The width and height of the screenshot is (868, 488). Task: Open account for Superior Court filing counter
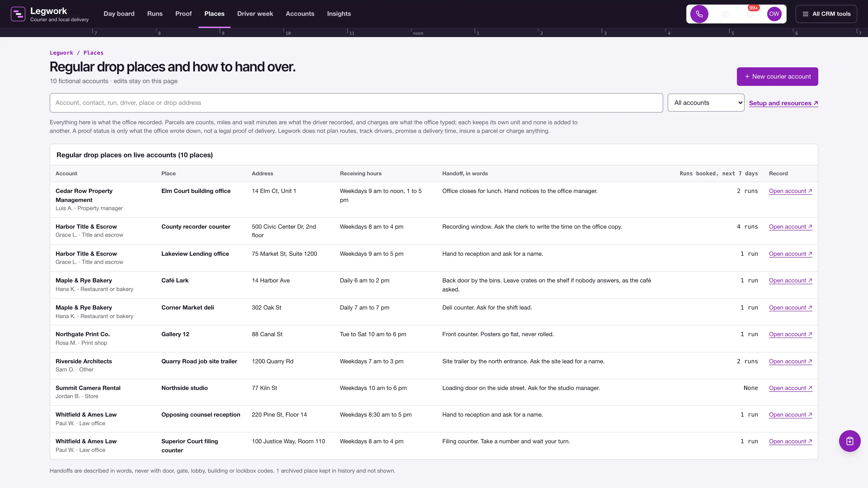[790, 441]
